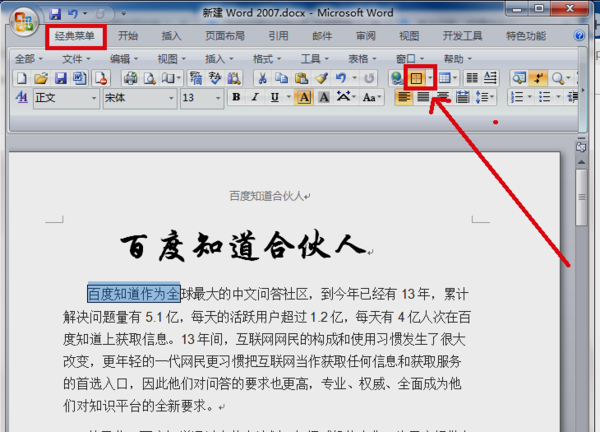Click the Reading layout book icon
Viewport: 600px width, 432px height.
(168, 78)
